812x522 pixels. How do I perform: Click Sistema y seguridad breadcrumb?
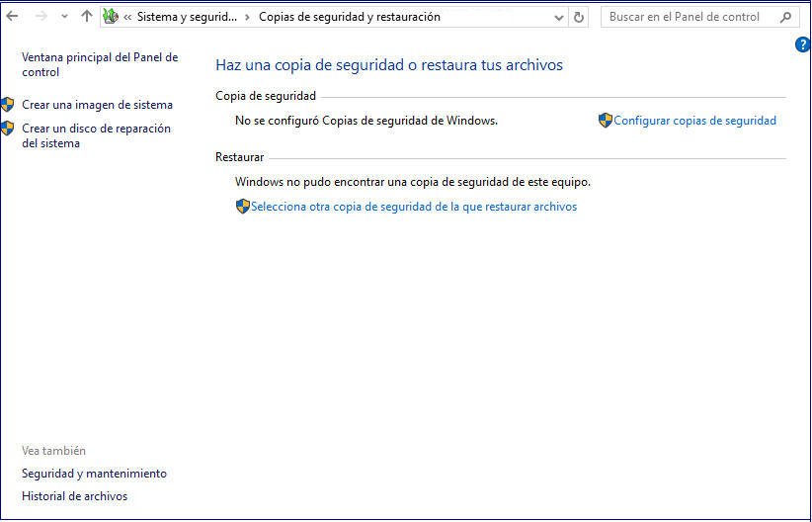click(x=187, y=17)
